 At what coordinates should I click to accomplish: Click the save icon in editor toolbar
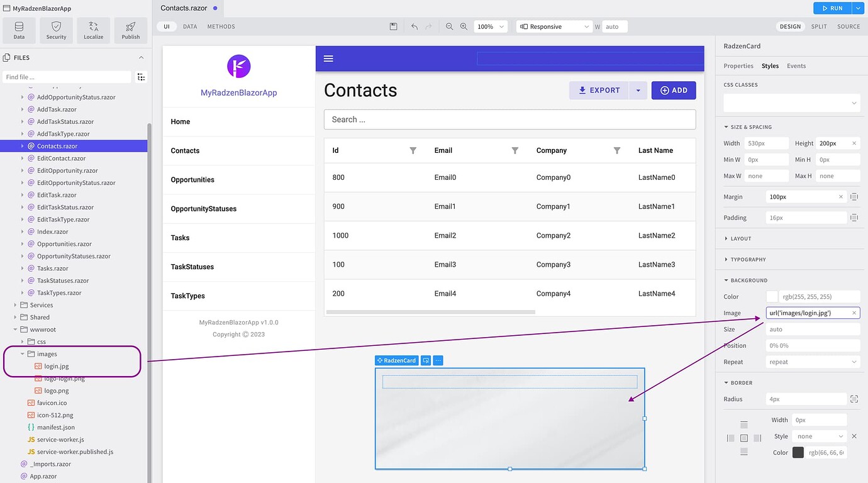[x=393, y=26]
